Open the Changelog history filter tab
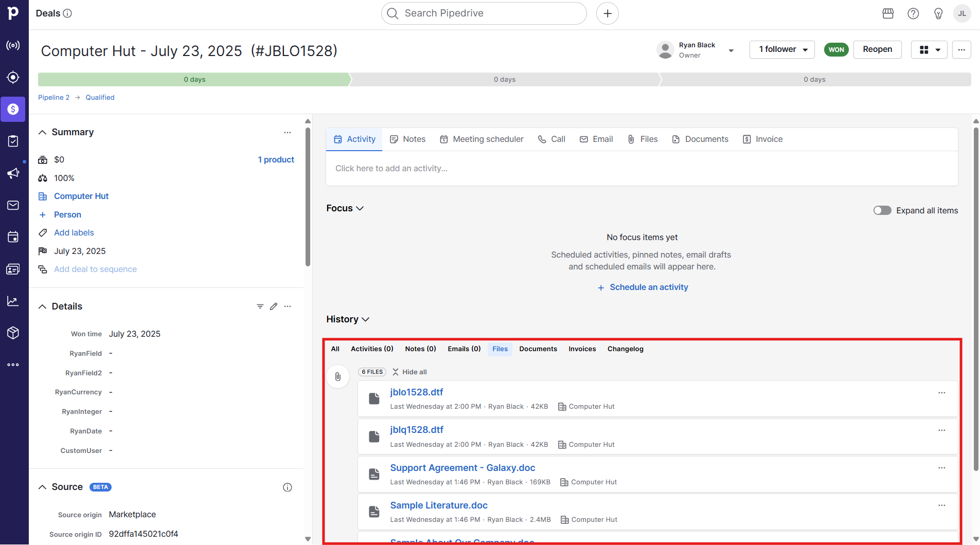980x545 pixels. click(x=625, y=349)
